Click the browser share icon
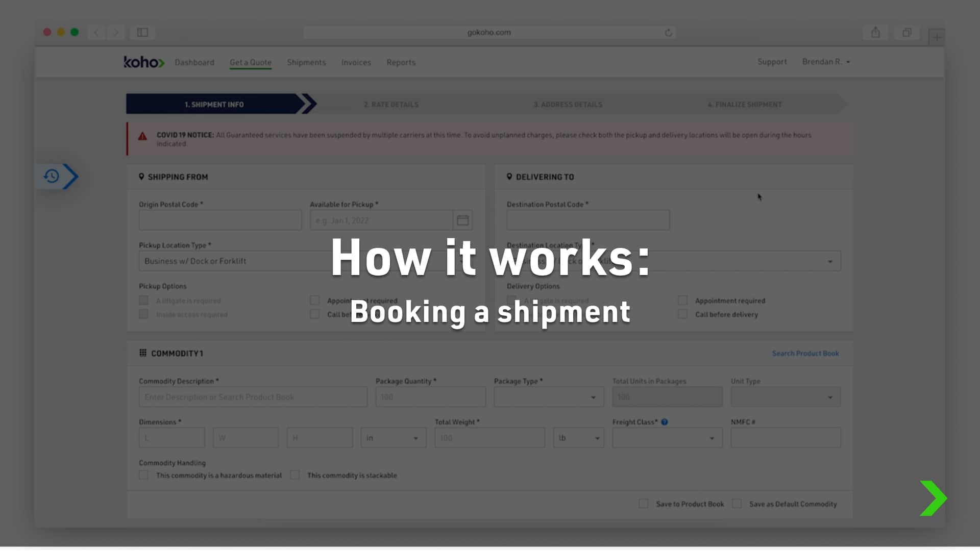 875,32
